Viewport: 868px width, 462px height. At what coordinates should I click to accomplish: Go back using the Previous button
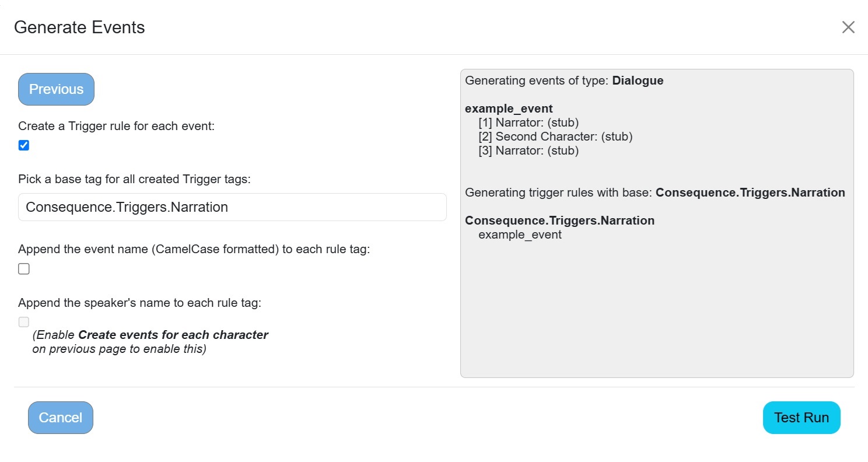click(56, 89)
